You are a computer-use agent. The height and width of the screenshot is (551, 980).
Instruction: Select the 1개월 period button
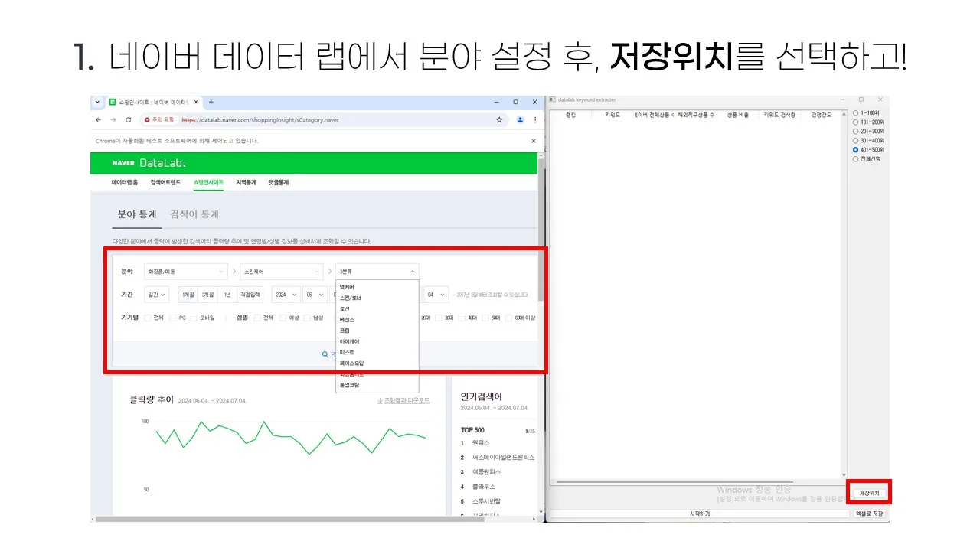188,295
